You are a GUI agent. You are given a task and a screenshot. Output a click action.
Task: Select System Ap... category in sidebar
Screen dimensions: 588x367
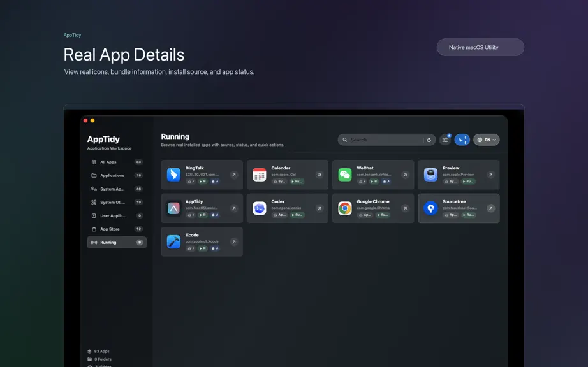tap(117, 189)
